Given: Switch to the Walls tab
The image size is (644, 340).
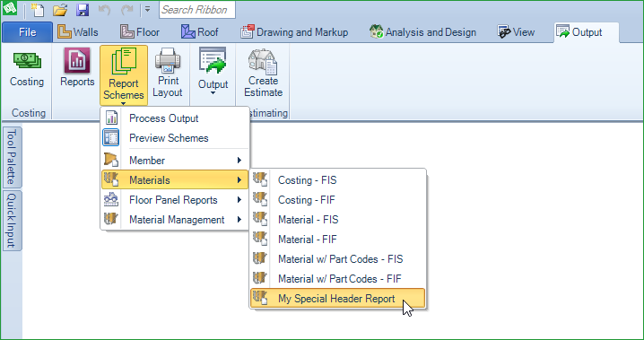Looking at the screenshot, I should 78,32.
